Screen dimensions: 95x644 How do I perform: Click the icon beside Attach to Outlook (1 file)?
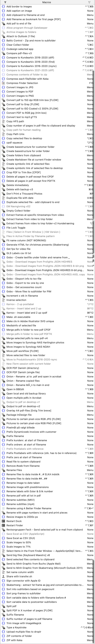3,36
